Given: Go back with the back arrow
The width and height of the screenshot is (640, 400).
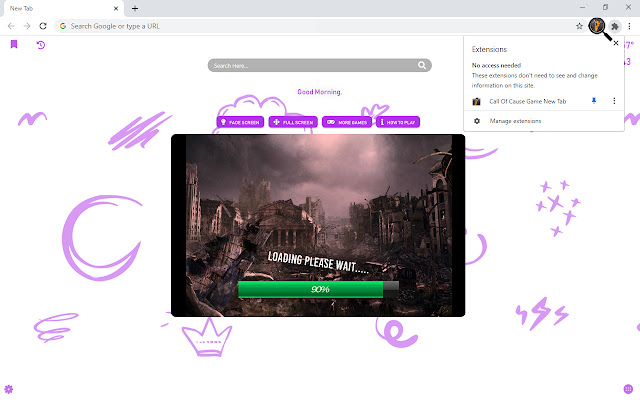Looking at the screenshot, I should (x=11, y=26).
